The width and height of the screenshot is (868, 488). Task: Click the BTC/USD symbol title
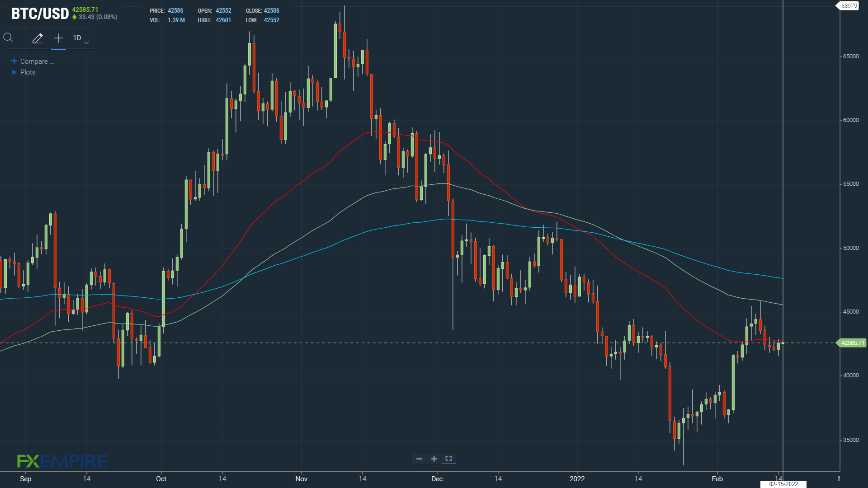click(x=40, y=14)
